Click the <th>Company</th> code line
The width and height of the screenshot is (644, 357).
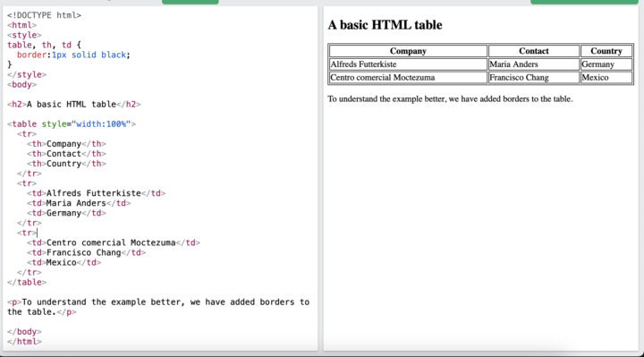click(x=66, y=144)
